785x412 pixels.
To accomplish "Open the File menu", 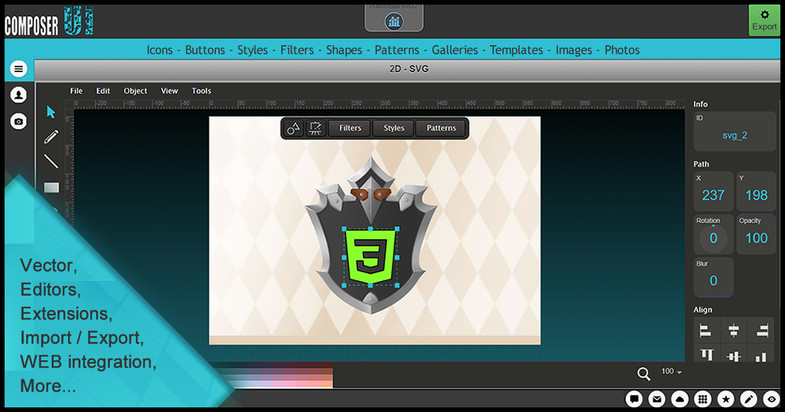I will click(76, 91).
